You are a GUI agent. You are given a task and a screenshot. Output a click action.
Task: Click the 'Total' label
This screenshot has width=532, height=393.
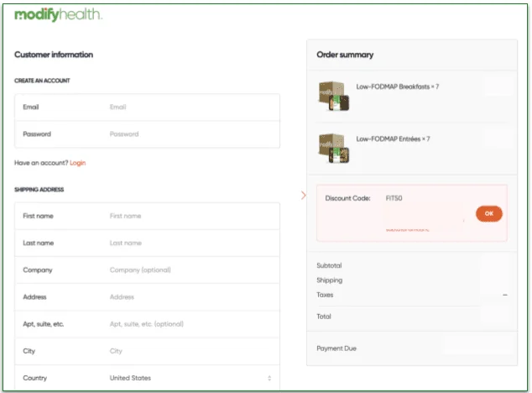[324, 317]
